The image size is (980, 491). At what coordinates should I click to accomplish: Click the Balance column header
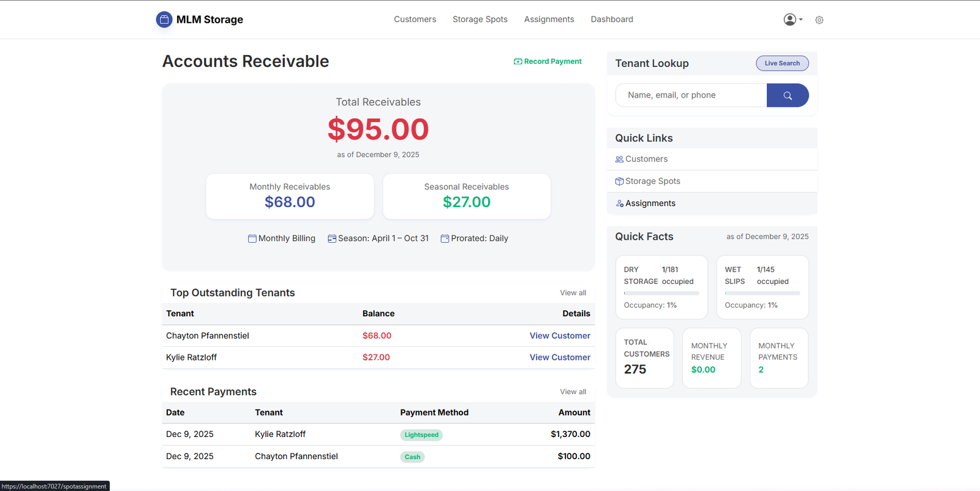(379, 314)
